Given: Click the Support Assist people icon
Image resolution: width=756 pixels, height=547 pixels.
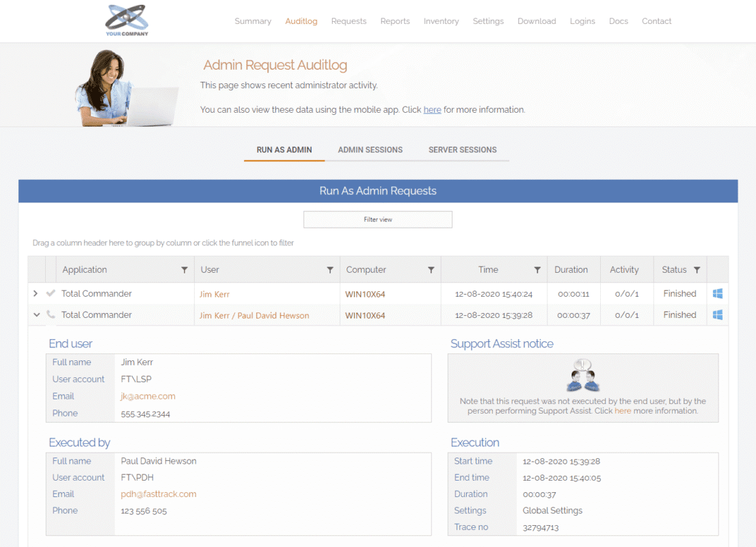Looking at the screenshot, I should pyautogui.click(x=583, y=375).
